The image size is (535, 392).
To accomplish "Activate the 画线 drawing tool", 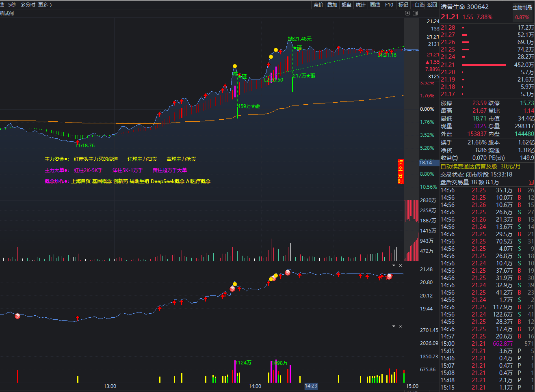I will (x=375, y=5).
